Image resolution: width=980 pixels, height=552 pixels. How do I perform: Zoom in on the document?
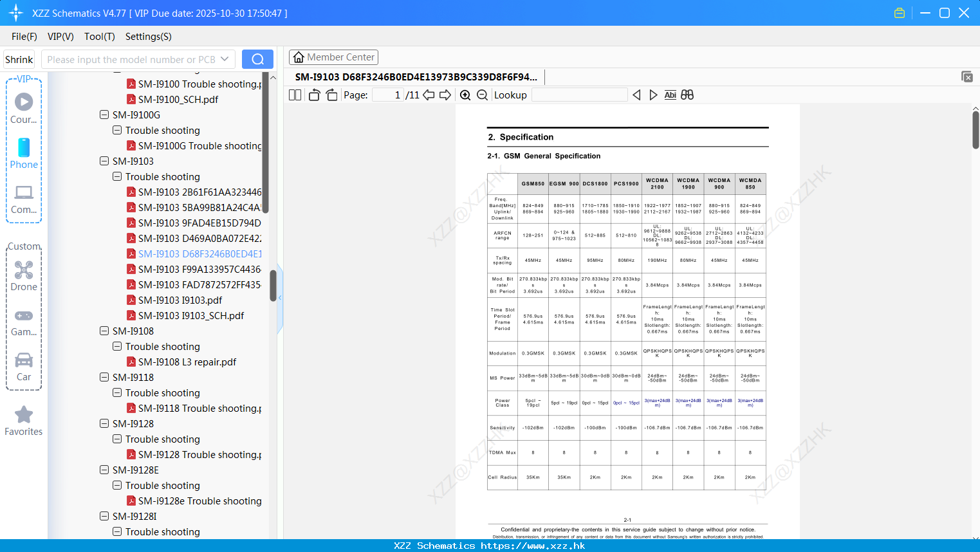[465, 95]
